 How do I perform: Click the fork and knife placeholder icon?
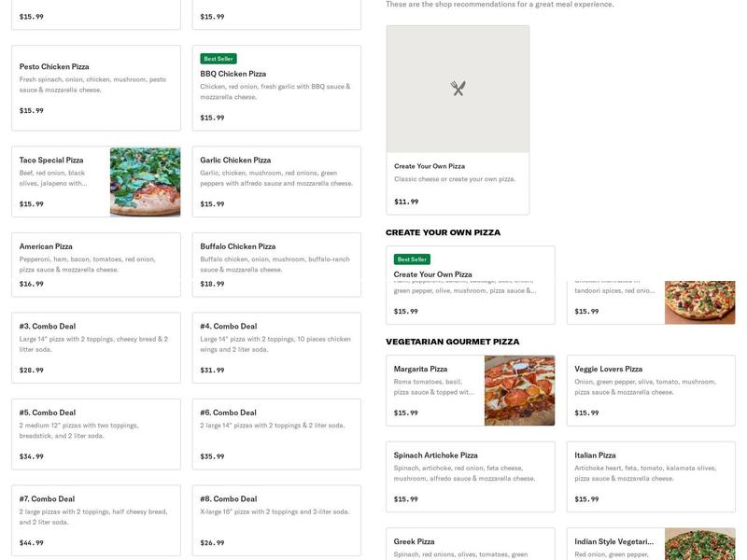(458, 89)
